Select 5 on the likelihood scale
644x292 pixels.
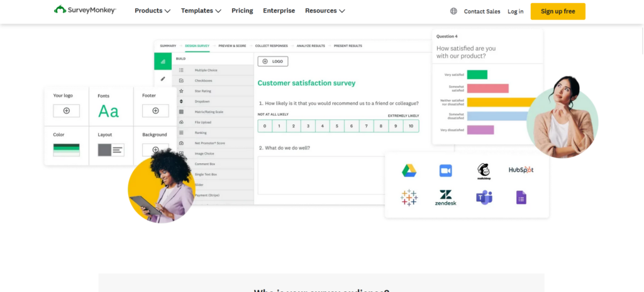pos(337,126)
